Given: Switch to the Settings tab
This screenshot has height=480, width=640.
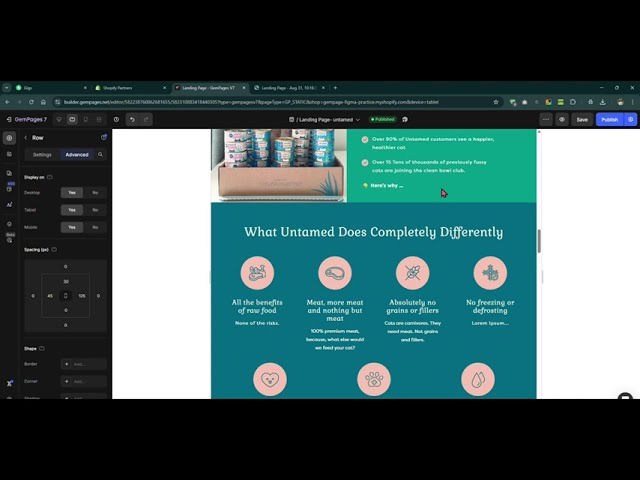Looking at the screenshot, I should (x=42, y=155).
